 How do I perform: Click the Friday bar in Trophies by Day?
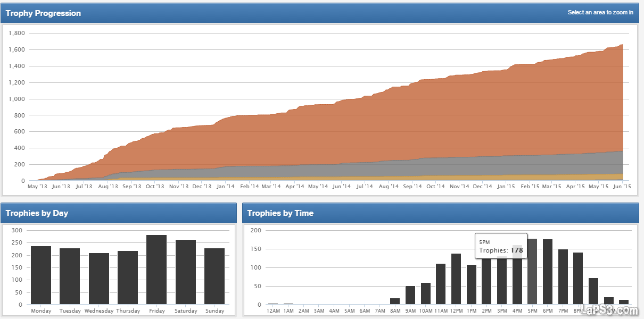[x=156, y=270]
